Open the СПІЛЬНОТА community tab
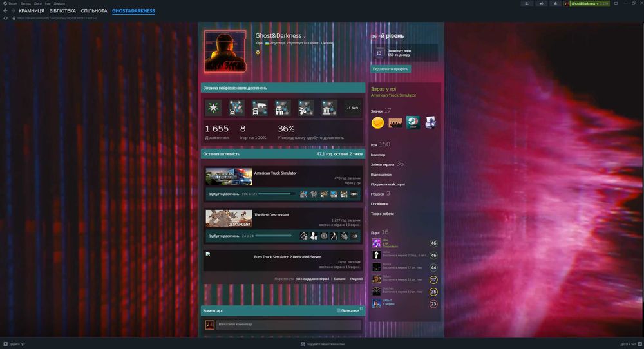 93,11
